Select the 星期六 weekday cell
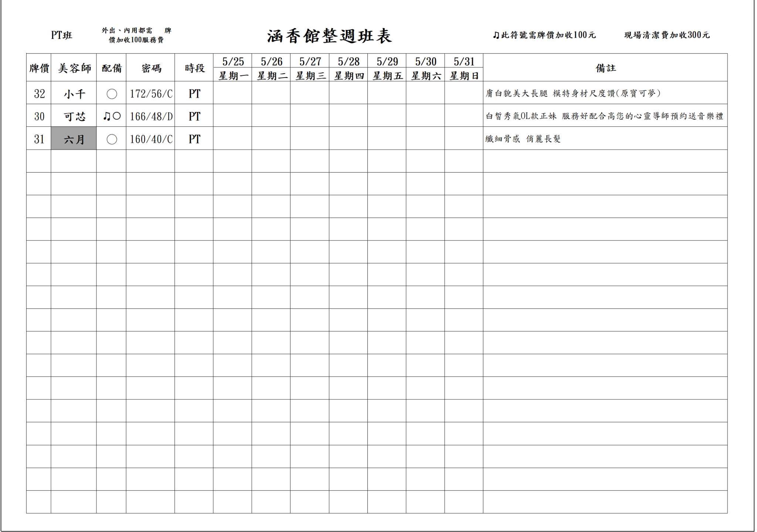The width and height of the screenshot is (757, 532). 425,75
